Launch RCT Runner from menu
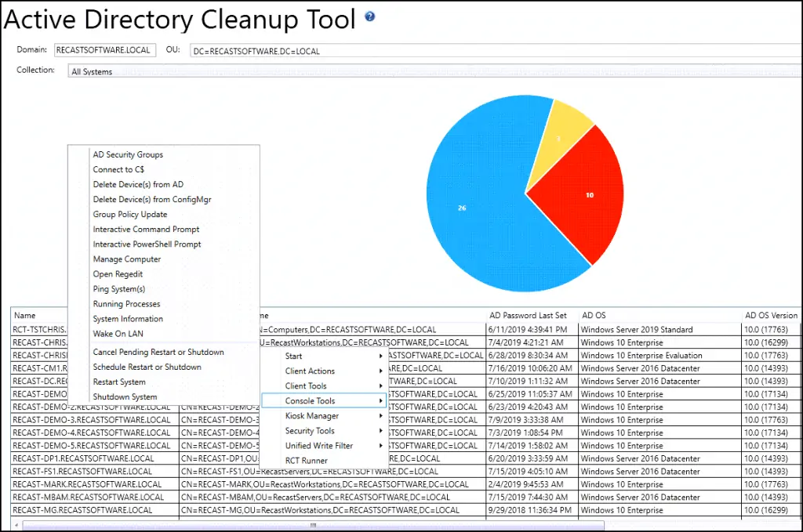Image resolution: width=803 pixels, height=532 pixels. pos(324,461)
